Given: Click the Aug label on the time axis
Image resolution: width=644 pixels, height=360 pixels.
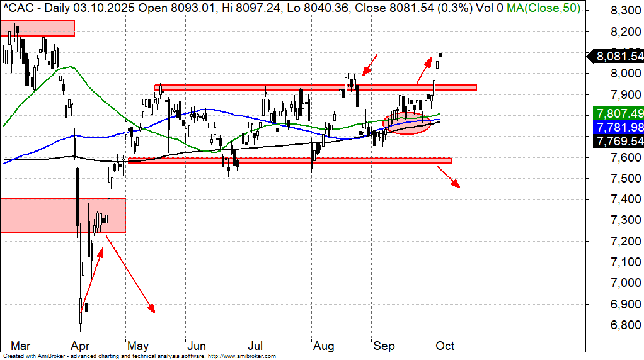Looking at the screenshot, I should [x=323, y=346].
